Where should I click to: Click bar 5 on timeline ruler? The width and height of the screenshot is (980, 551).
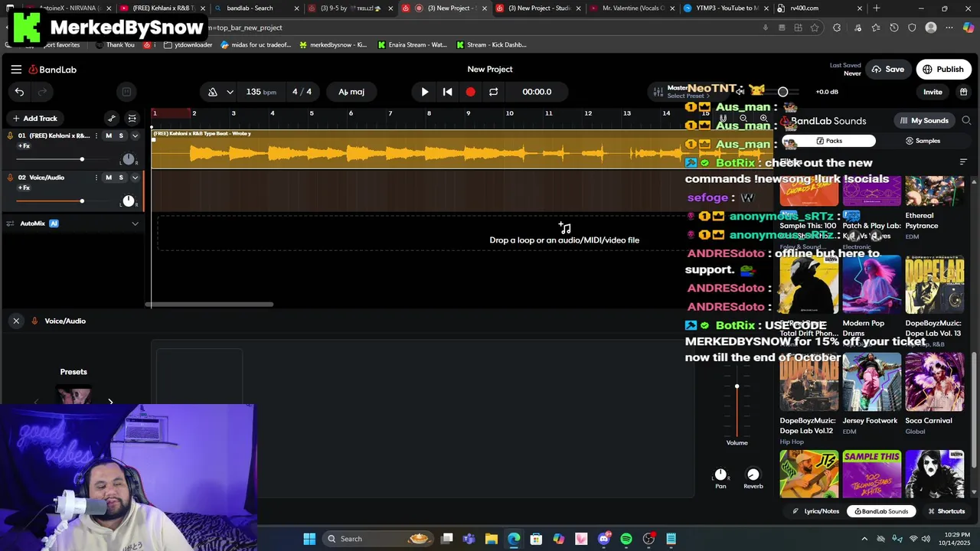coord(312,113)
